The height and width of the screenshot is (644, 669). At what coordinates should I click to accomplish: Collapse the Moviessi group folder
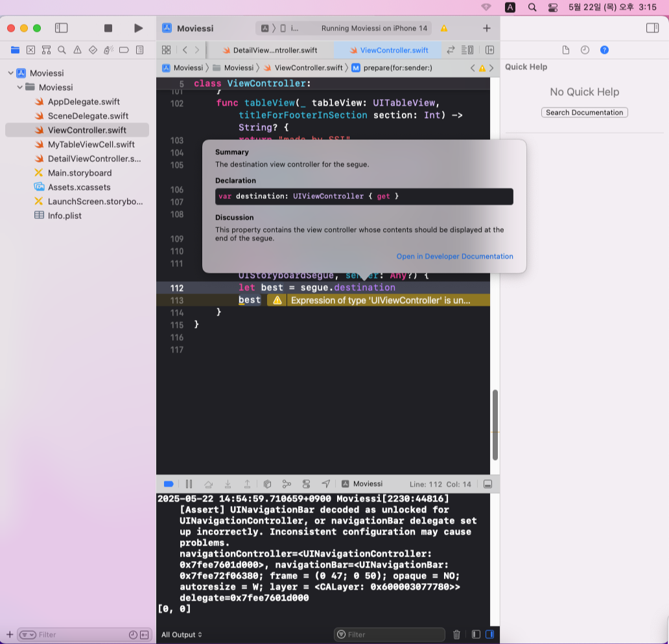click(x=19, y=87)
